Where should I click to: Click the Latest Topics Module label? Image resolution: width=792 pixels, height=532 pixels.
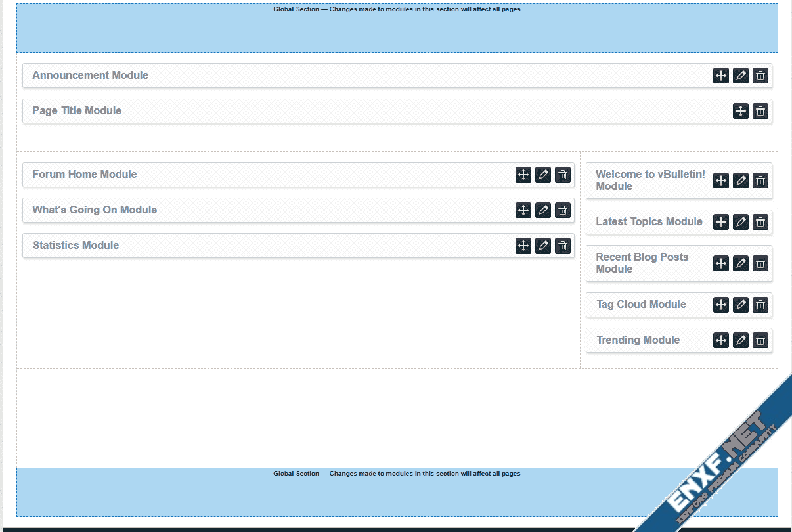[649, 222]
